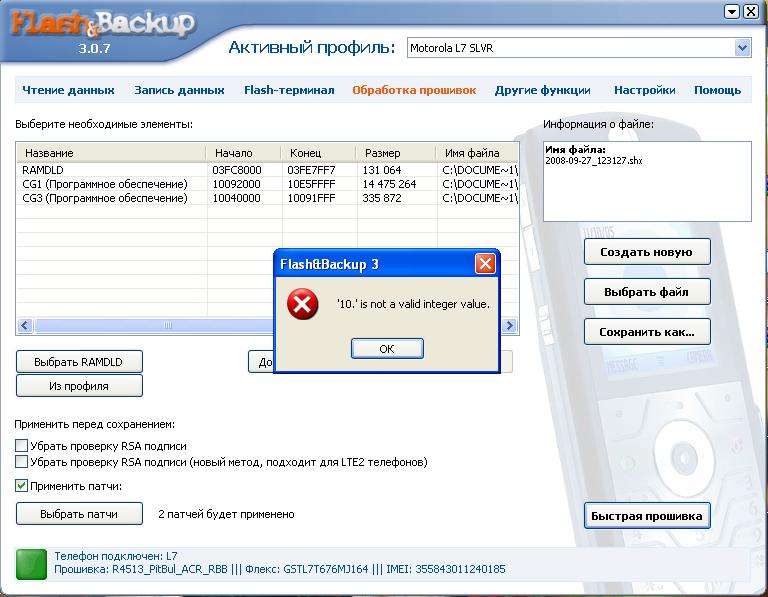This screenshot has width=768, height=597.
Task: Click the Выбрать файл button
Action: click(x=647, y=292)
